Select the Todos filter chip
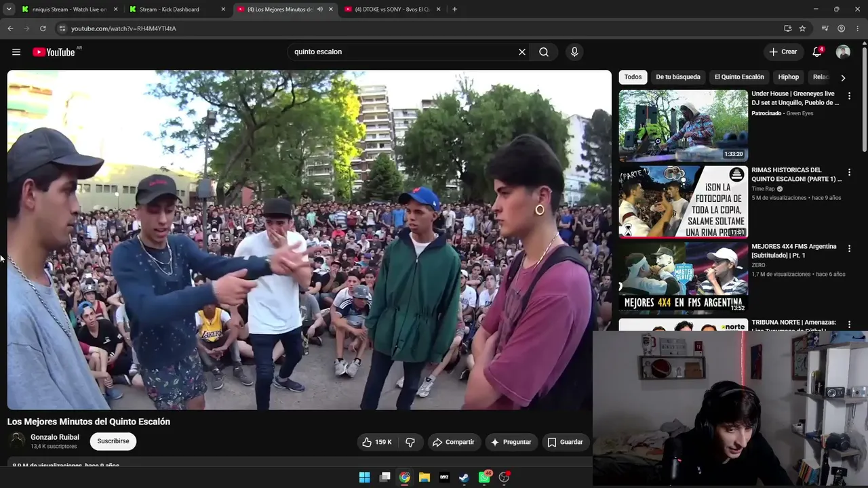The image size is (868, 488). point(633,77)
